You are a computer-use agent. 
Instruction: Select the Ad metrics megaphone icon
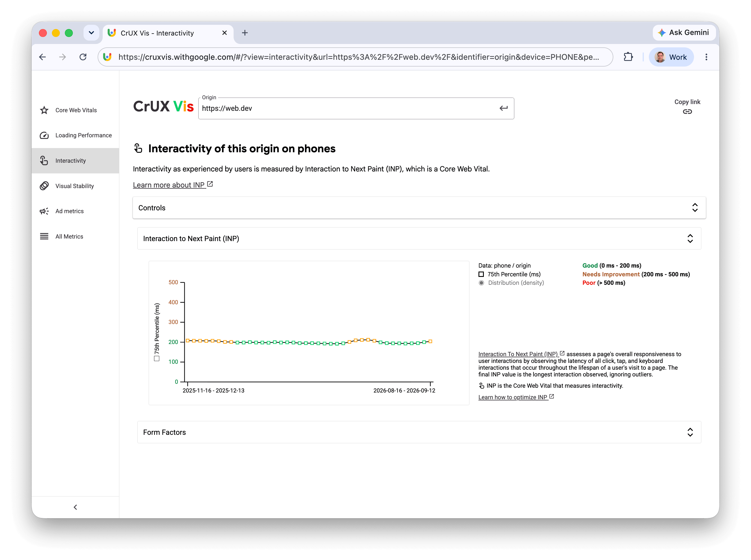44,211
